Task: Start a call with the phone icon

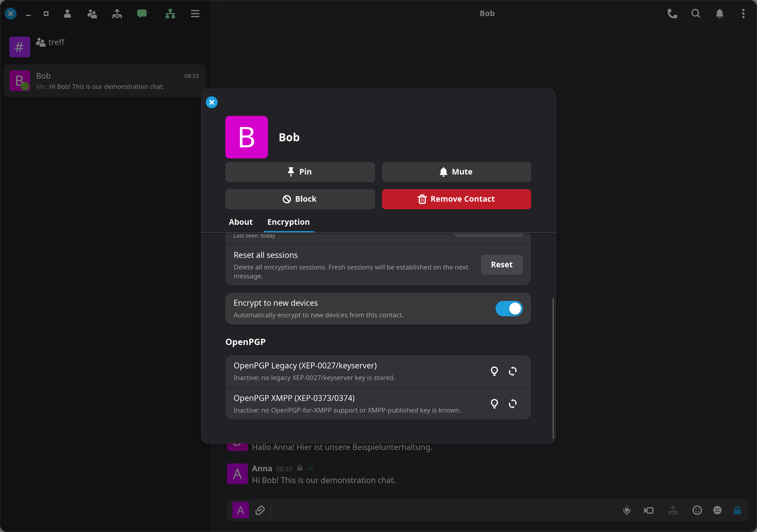Action: point(672,14)
